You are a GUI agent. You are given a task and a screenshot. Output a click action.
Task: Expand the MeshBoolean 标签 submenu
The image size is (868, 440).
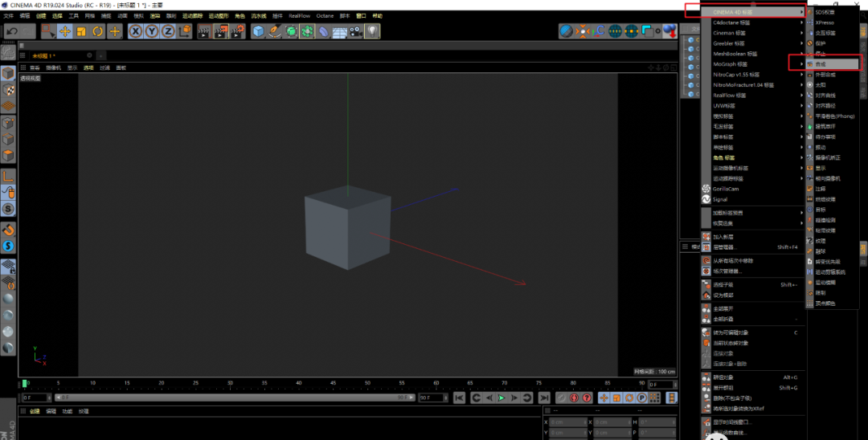[752, 54]
